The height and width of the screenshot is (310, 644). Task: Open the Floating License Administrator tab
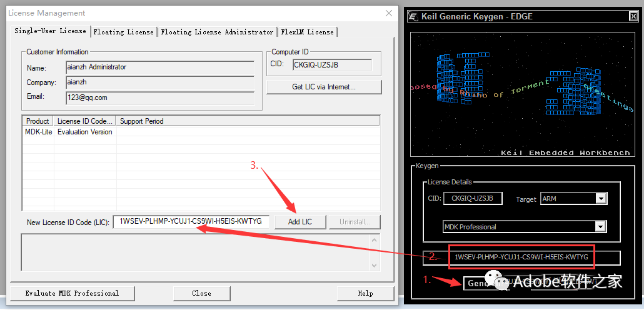[217, 32]
